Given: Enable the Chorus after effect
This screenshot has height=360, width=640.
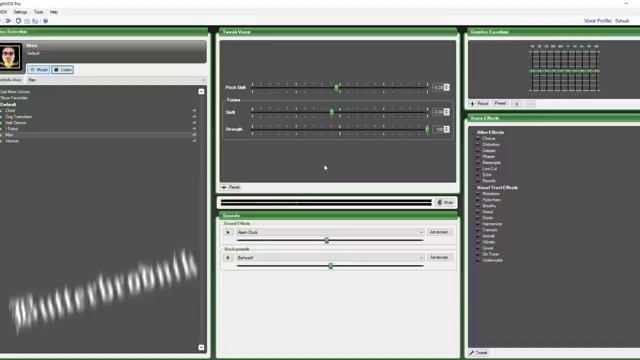Looking at the screenshot, I should [x=478, y=138].
